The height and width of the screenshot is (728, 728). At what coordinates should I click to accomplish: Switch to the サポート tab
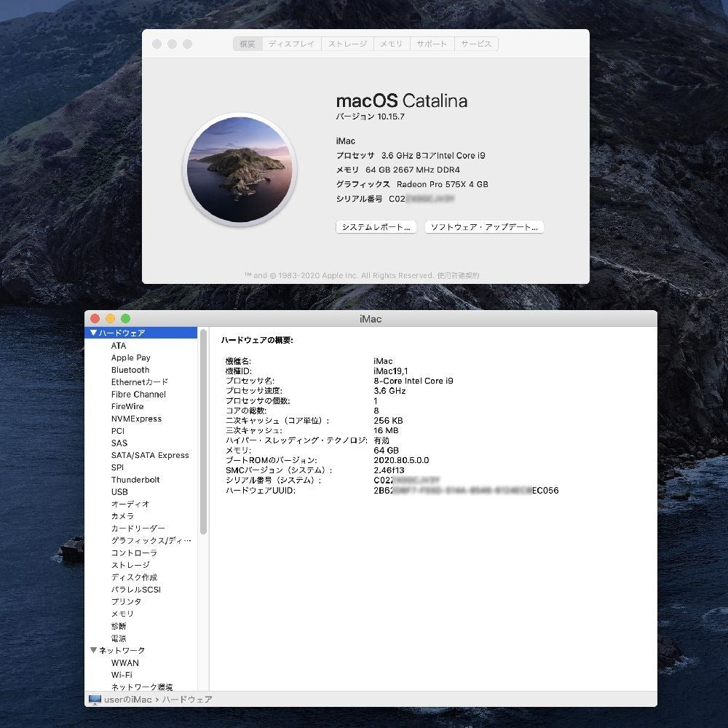pos(432,44)
